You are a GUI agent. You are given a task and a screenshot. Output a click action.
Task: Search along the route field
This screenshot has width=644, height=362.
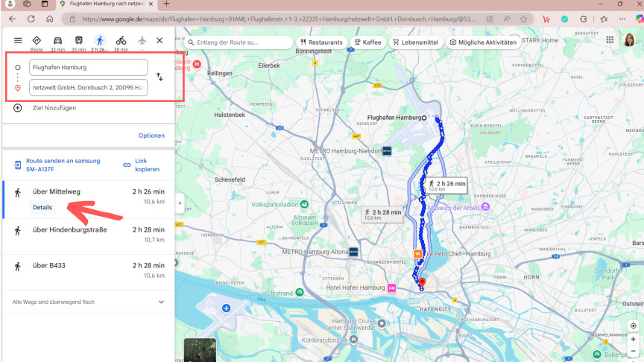239,42
